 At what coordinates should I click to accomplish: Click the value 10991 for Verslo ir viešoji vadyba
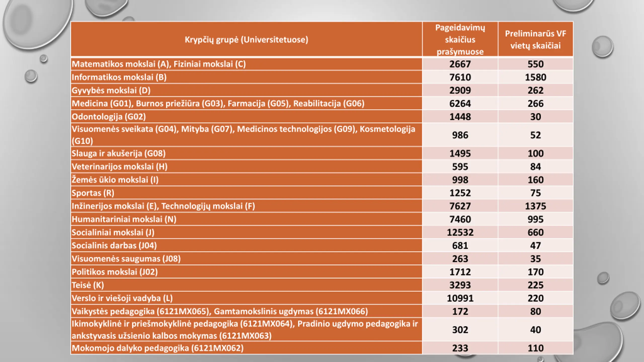click(x=460, y=298)
